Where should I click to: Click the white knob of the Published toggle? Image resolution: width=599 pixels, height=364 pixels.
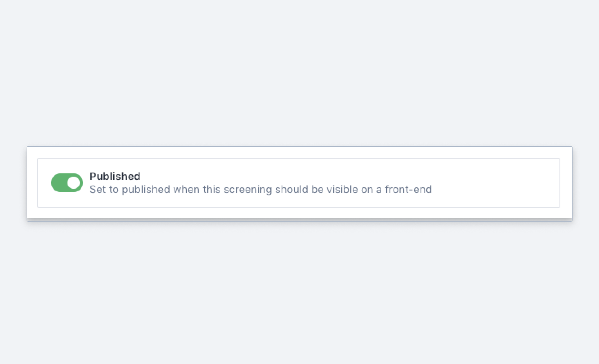point(73,183)
